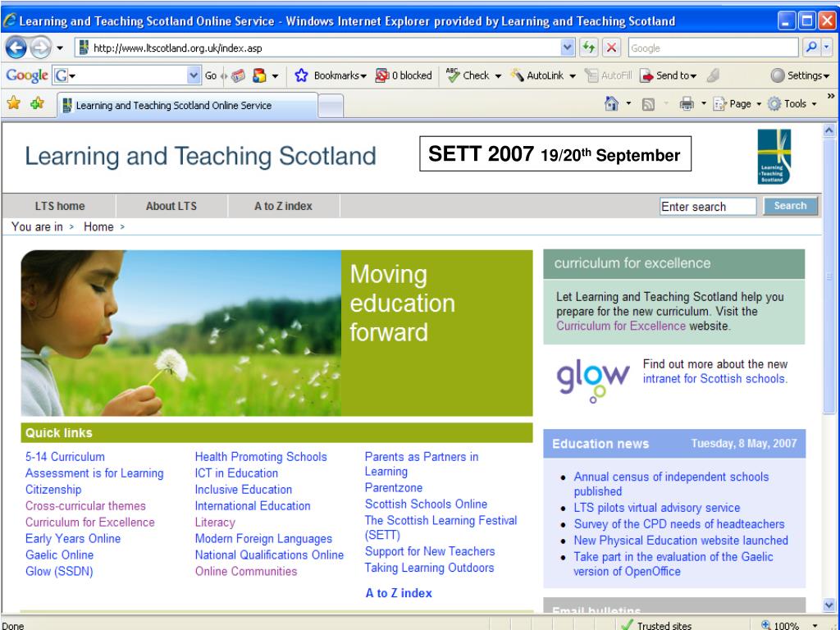Click the Google toolbar Settings button
Viewport: 840px width, 630px height.
[x=800, y=75]
